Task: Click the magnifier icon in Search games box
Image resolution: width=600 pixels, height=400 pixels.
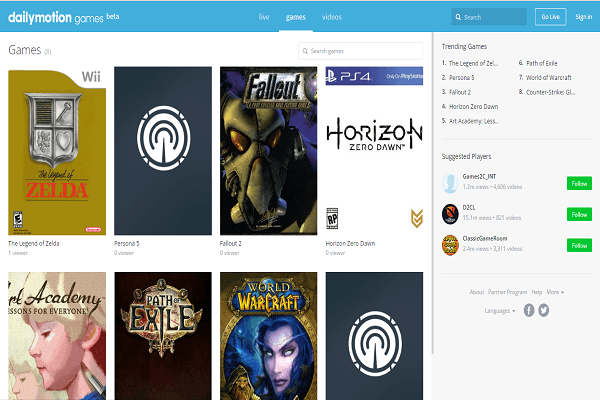Action: tap(305, 51)
